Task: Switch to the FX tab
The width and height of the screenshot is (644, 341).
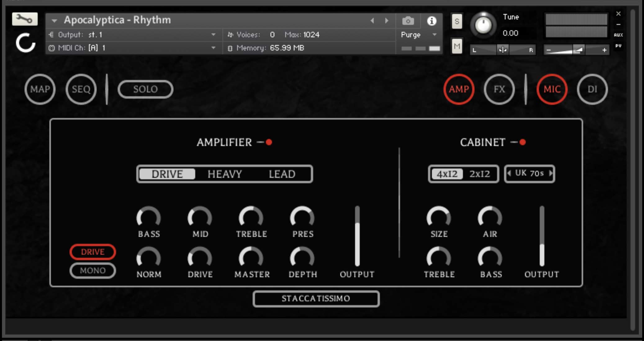Action: 499,89
